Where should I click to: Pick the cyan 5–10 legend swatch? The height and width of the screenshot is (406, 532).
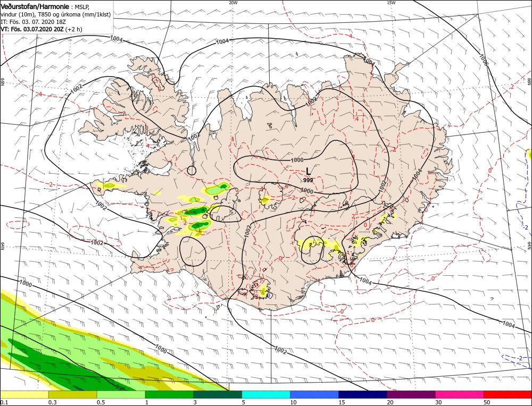click(x=266, y=394)
